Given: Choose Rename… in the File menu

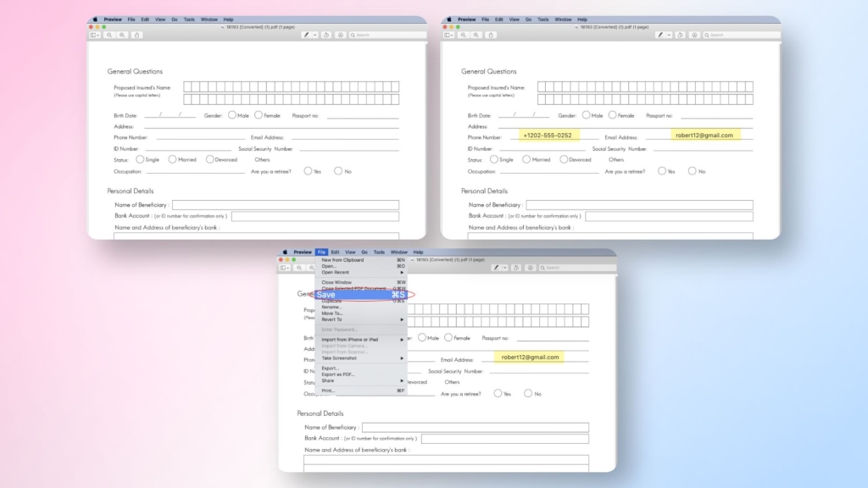Looking at the screenshot, I should (361, 307).
